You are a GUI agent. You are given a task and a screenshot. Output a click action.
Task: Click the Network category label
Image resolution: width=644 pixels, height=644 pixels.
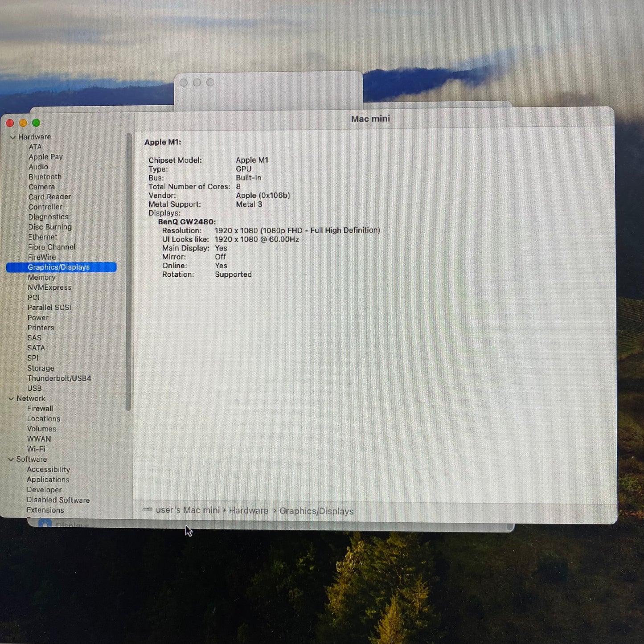click(x=31, y=399)
